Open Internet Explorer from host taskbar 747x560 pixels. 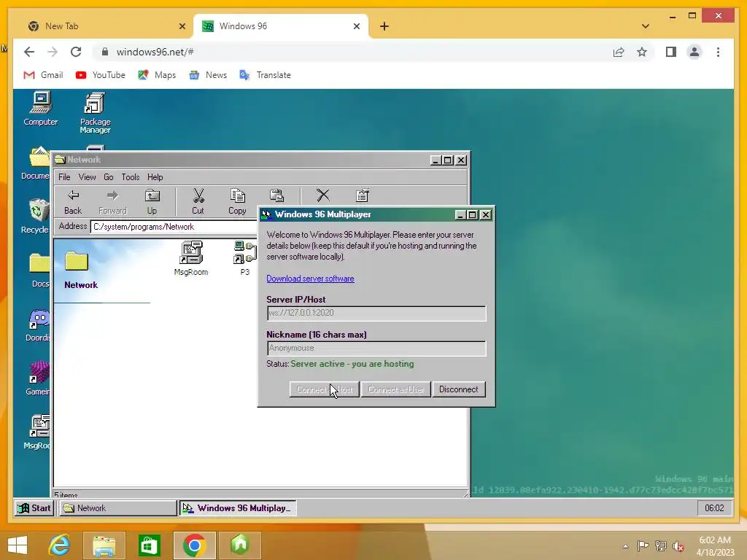click(60, 545)
